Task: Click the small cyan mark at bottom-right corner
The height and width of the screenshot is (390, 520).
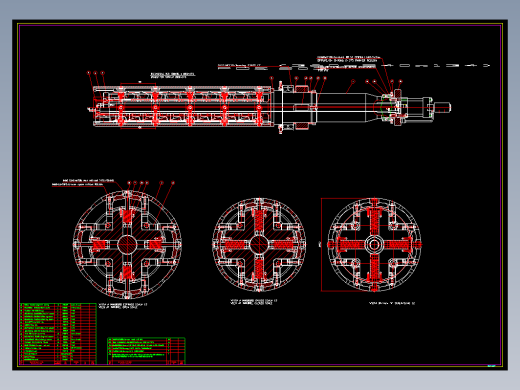Action: [x=492, y=366]
